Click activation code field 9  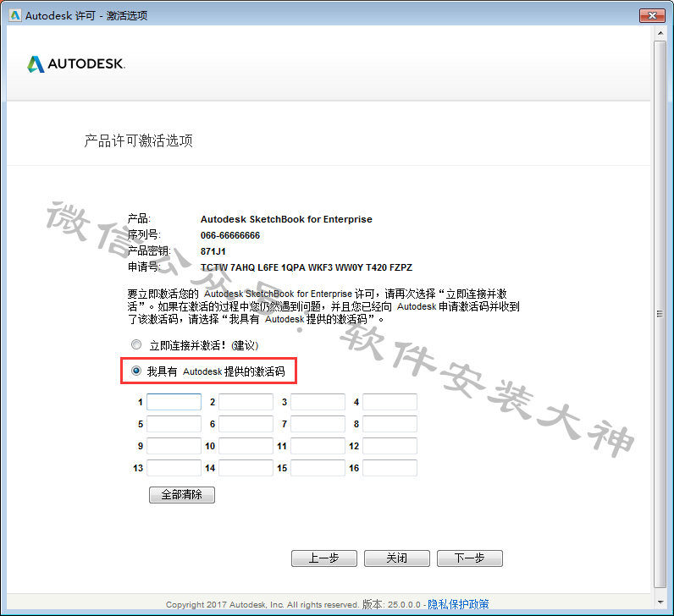click(x=174, y=446)
